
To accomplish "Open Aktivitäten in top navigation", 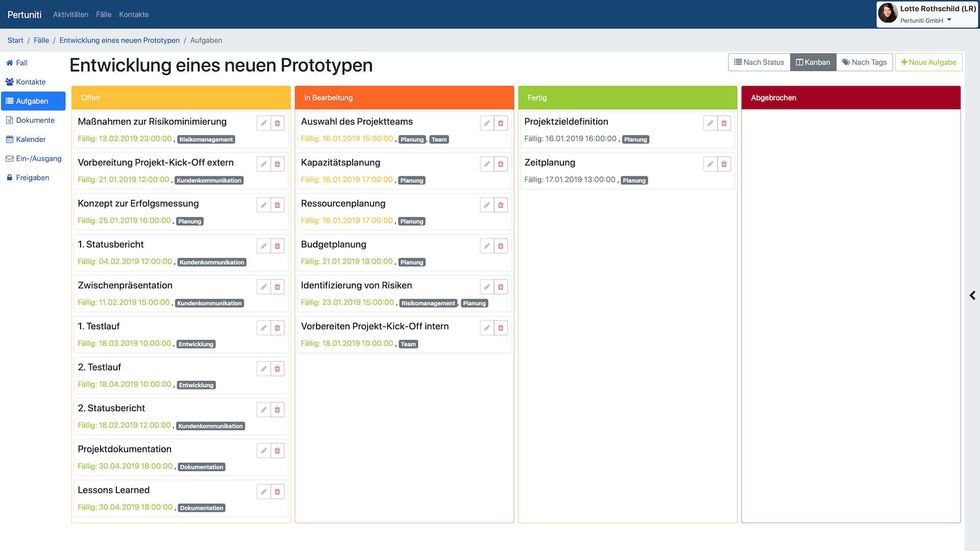I will (70, 14).
